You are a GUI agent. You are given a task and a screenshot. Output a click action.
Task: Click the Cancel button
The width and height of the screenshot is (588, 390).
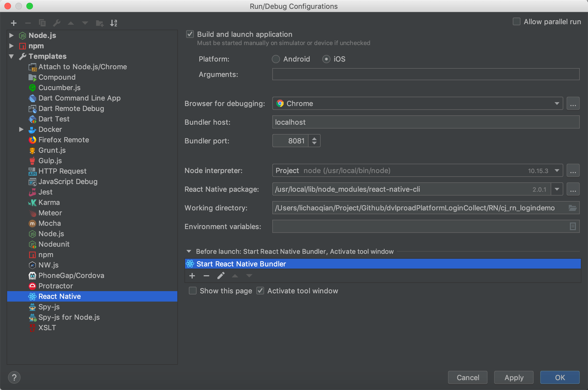pos(467,377)
